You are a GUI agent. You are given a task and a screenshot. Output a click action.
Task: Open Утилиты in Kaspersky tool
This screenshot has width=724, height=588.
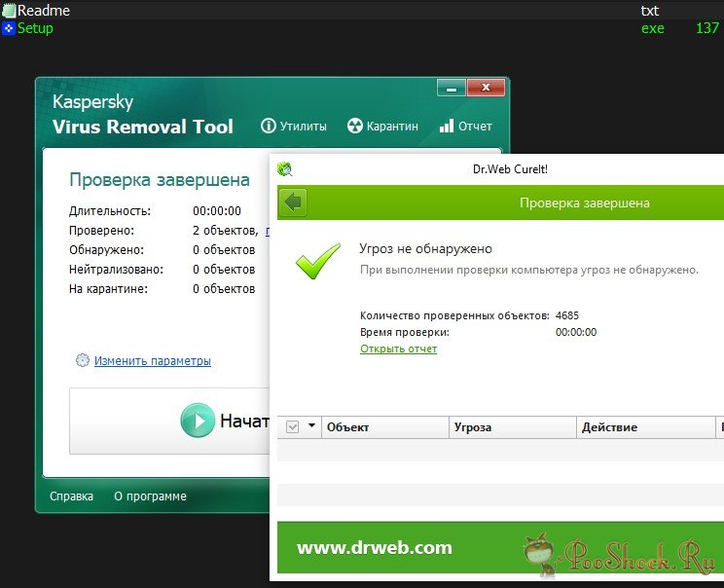pyautogui.click(x=294, y=126)
